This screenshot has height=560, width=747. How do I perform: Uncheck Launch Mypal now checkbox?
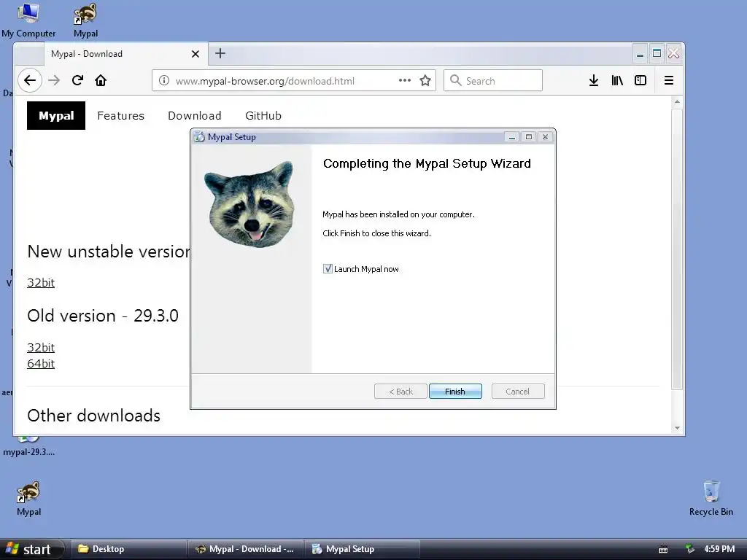328,269
